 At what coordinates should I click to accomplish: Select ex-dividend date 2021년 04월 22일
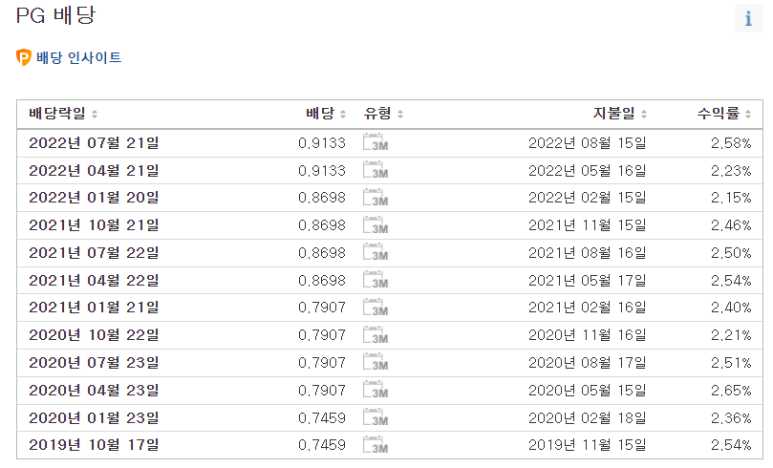click(x=94, y=281)
